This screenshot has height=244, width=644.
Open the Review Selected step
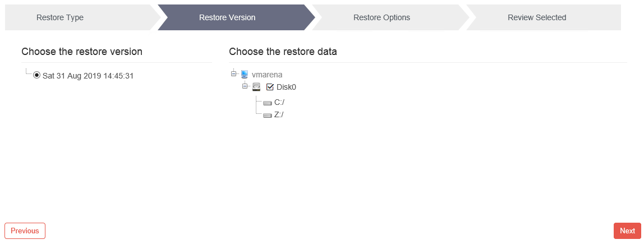click(x=537, y=17)
